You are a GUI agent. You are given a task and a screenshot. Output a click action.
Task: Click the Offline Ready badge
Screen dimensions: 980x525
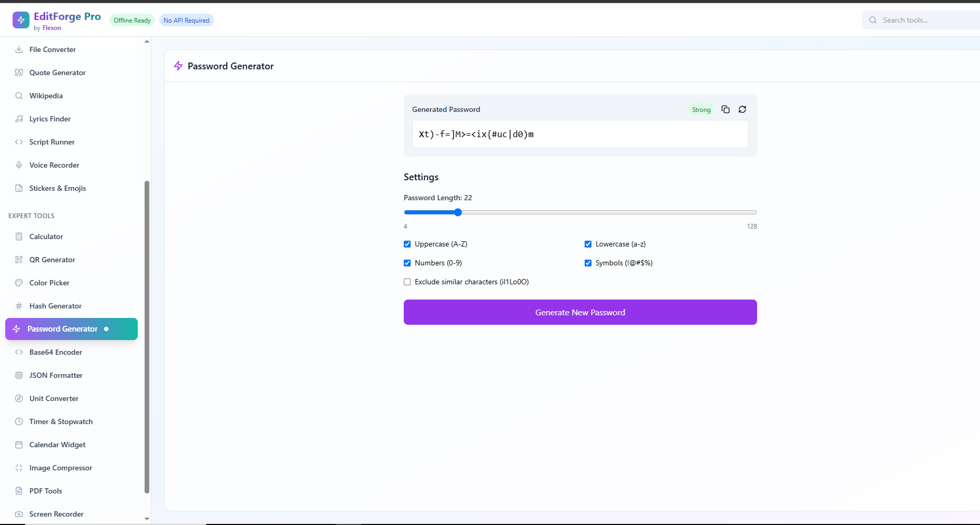pyautogui.click(x=132, y=20)
